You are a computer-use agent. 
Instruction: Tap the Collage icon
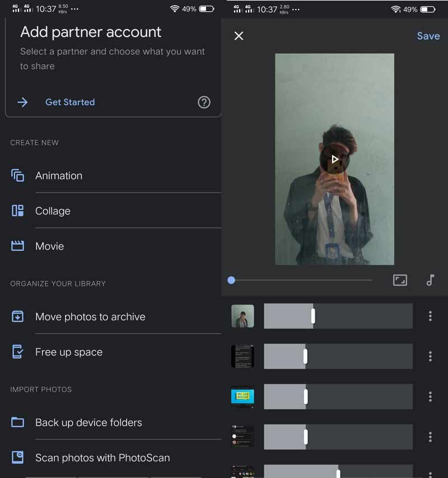[17, 211]
